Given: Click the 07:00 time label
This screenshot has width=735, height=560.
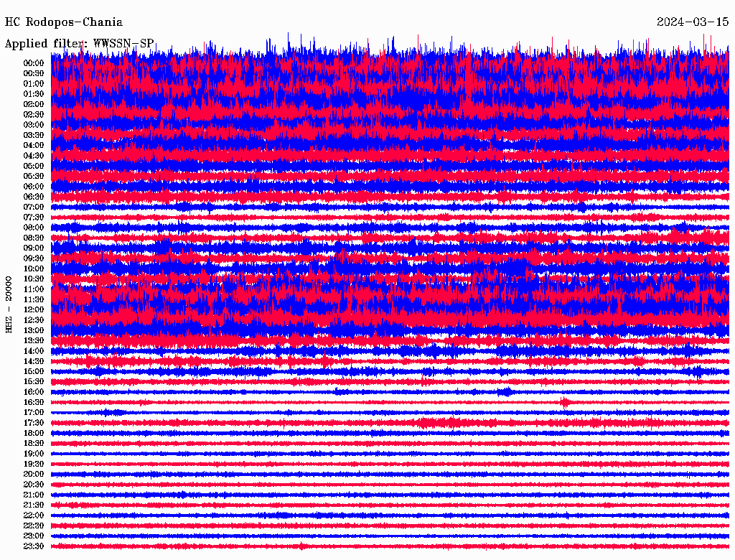Looking at the screenshot, I should pyautogui.click(x=34, y=207).
